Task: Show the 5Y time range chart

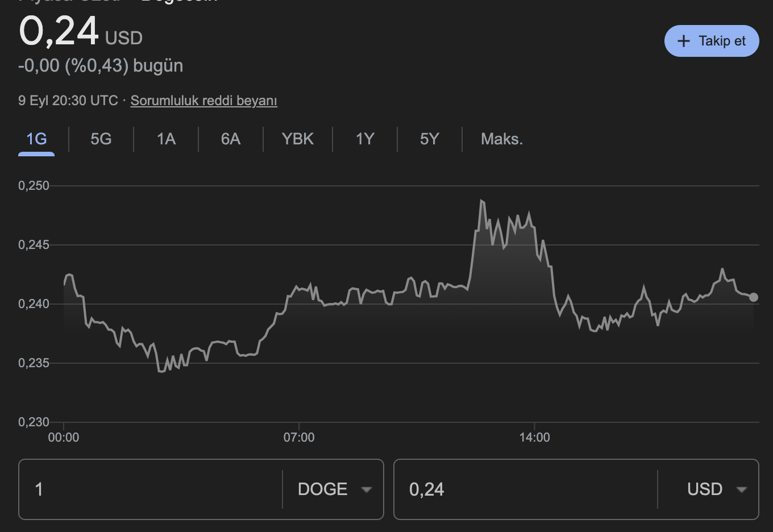Action: point(430,139)
